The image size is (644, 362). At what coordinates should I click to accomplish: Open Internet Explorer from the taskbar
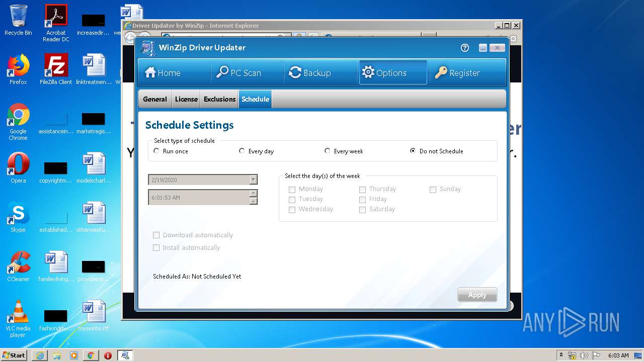click(x=40, y=355)
